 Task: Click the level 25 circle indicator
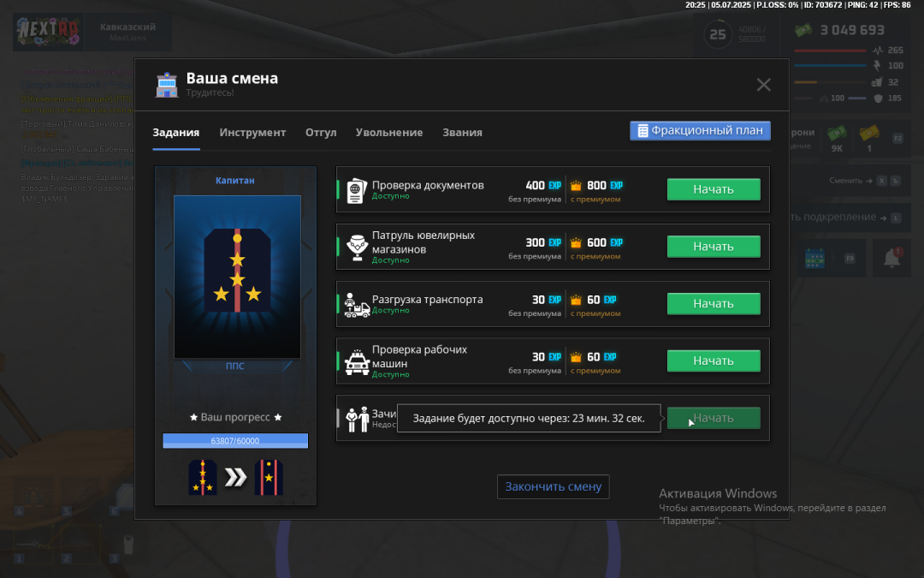718,35
